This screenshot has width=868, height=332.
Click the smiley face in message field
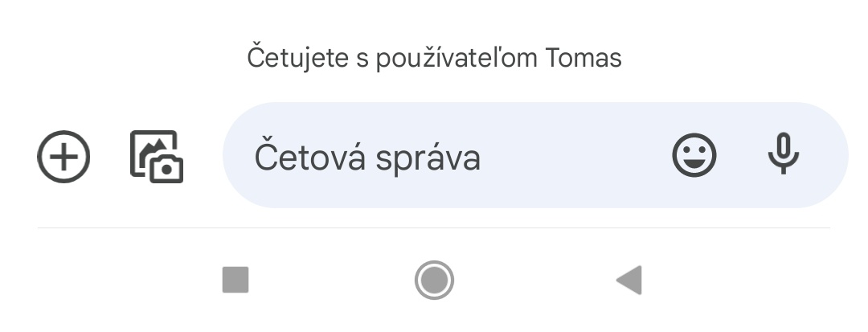click(694, 155)
